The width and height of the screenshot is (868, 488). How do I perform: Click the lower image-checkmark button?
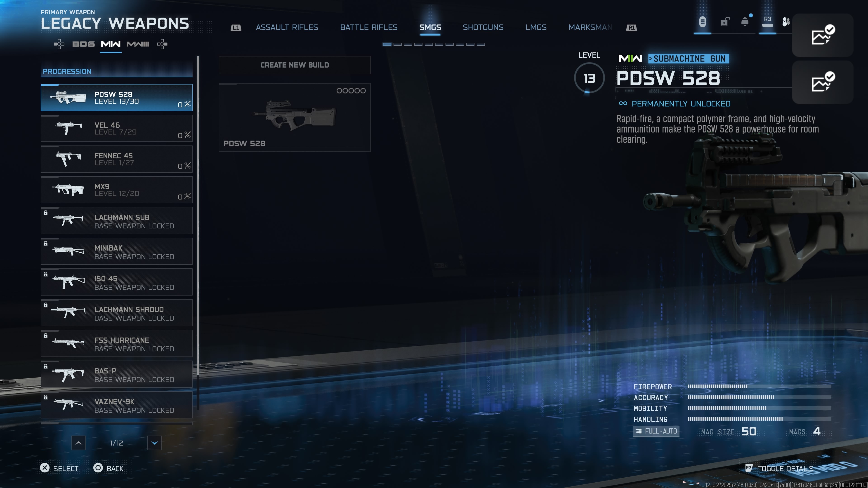(x=823, y=82)
